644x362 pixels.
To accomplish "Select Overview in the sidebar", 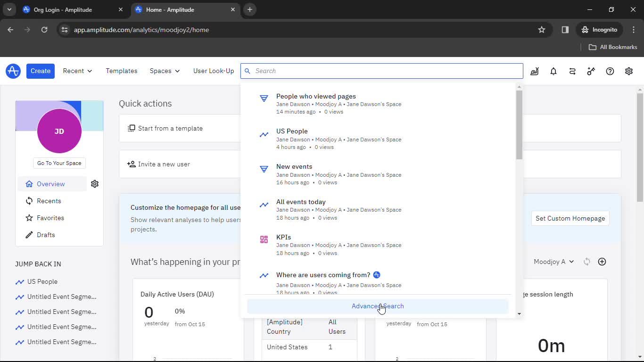I will point(52,184).
